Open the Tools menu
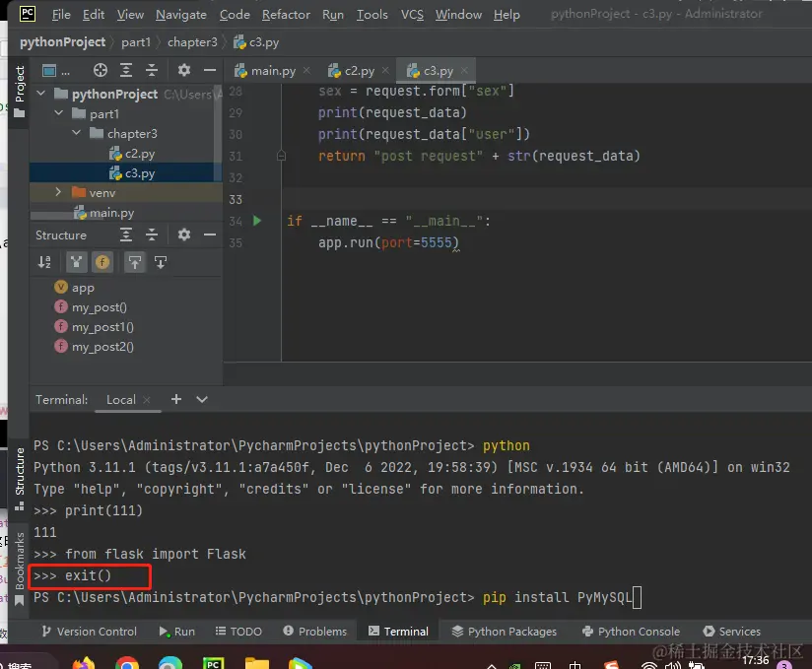 pyautogui.click(x=372, y=15)
